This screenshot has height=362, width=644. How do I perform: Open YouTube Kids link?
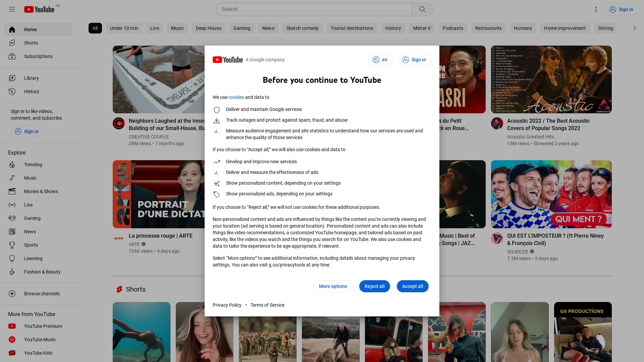click(x=38, y=353)
